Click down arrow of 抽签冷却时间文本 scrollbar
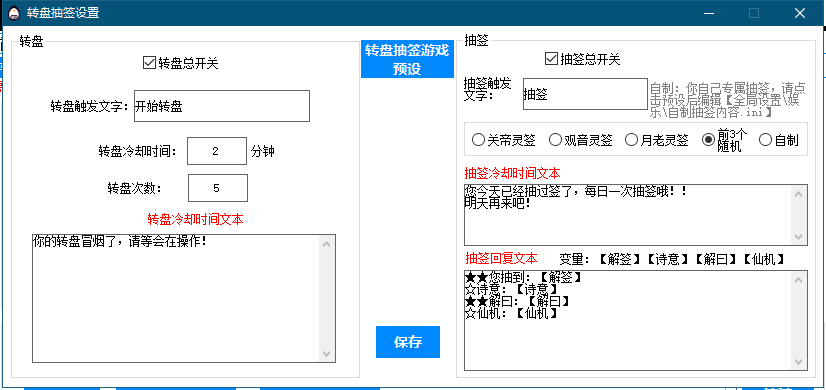Viewport: 826px width, 390px height. (798, 237)
